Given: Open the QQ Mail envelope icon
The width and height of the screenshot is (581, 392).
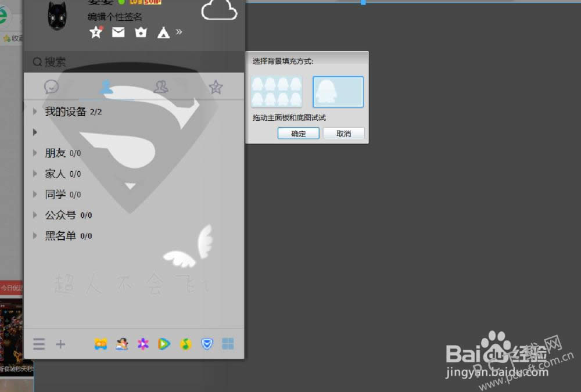Looking at the screenshot, I should 118,33.
